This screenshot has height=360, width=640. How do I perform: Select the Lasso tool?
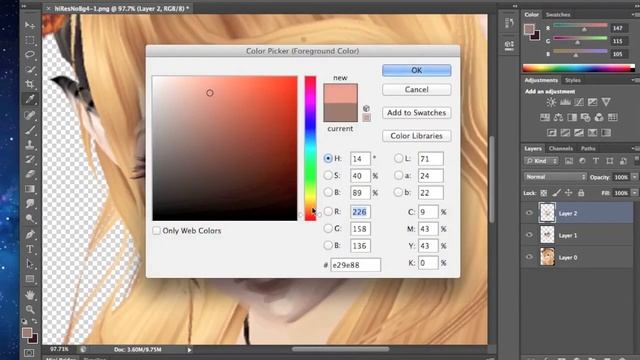pos(30,54)
